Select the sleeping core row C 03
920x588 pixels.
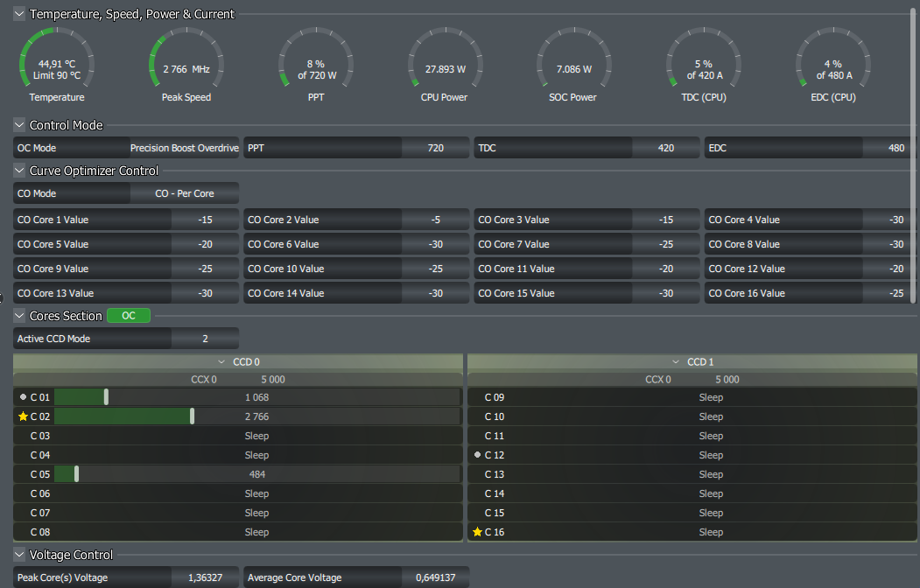(x=237, y=436)
